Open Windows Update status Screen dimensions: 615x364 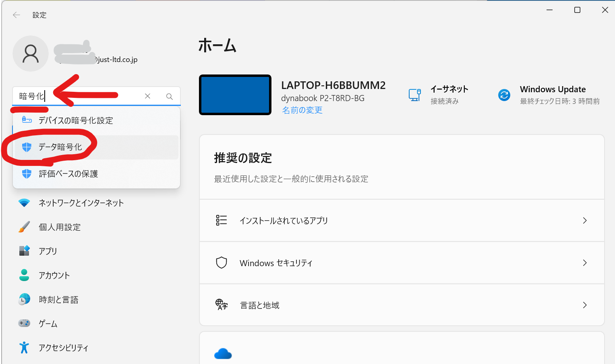[549, 95]
